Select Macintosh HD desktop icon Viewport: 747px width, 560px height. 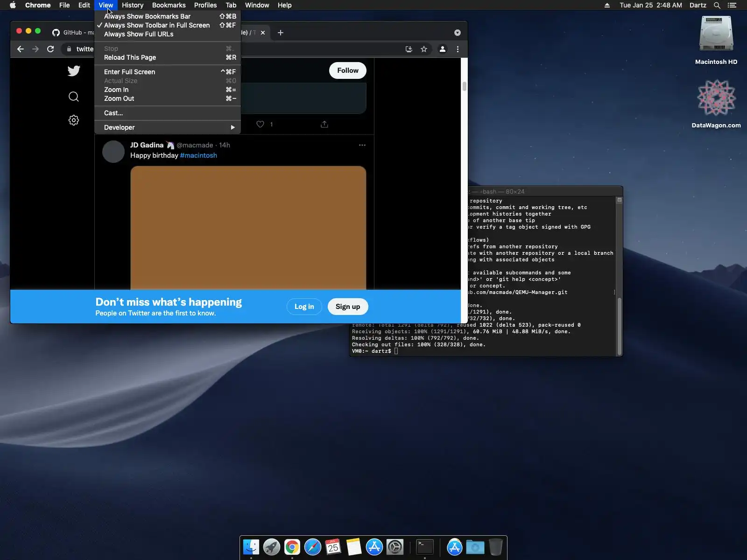716,41
